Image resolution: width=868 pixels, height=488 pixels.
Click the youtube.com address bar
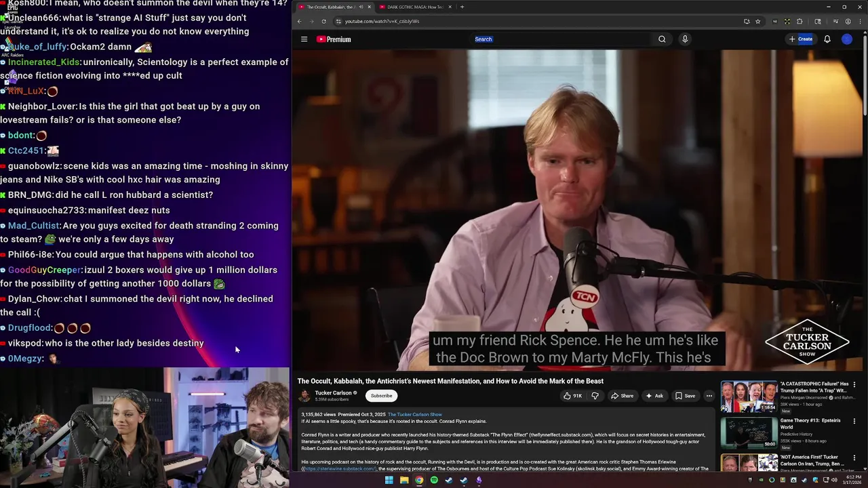(x=536, y=21)
